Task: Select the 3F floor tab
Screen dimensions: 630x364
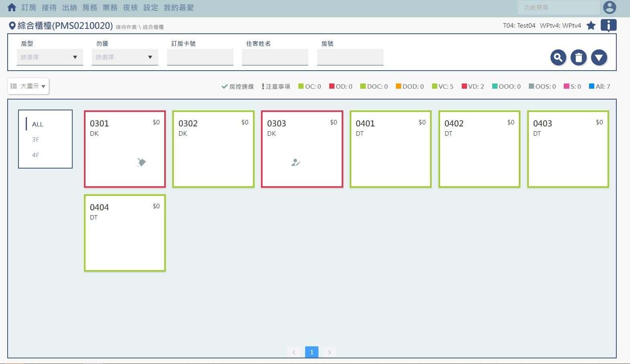Action: (x=36, y=140)
